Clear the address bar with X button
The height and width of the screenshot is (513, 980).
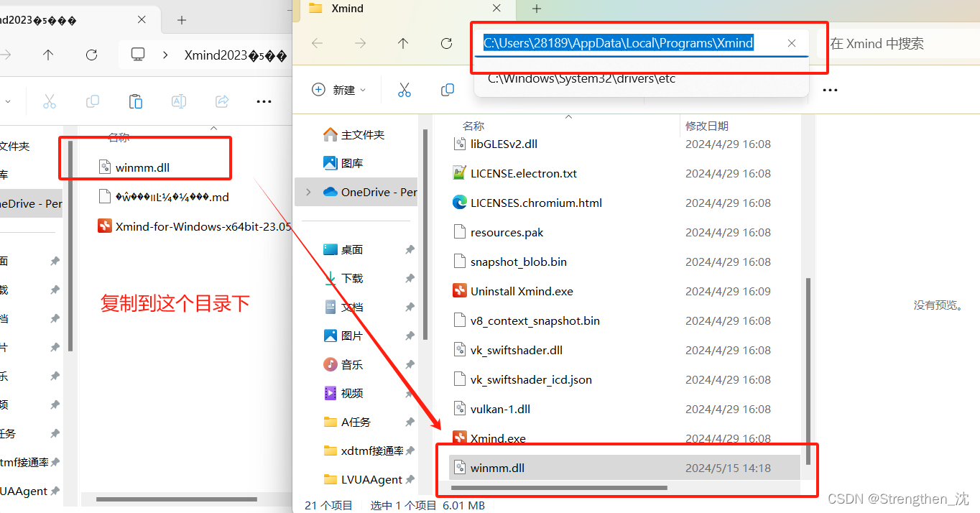(792, 43)
